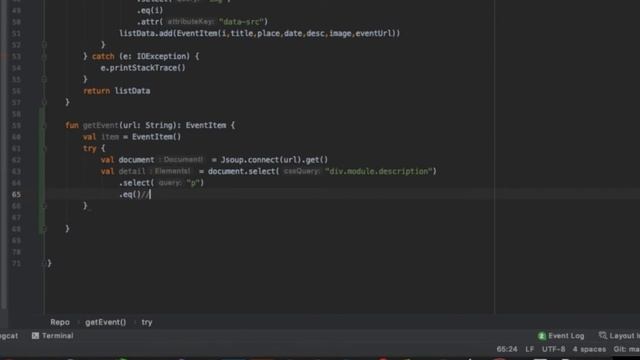Screen dimensions: 640x360
Task: Place cursor on Jsoup.connect(url).get()
Action: pyautogui.click(x=274, y=160)
